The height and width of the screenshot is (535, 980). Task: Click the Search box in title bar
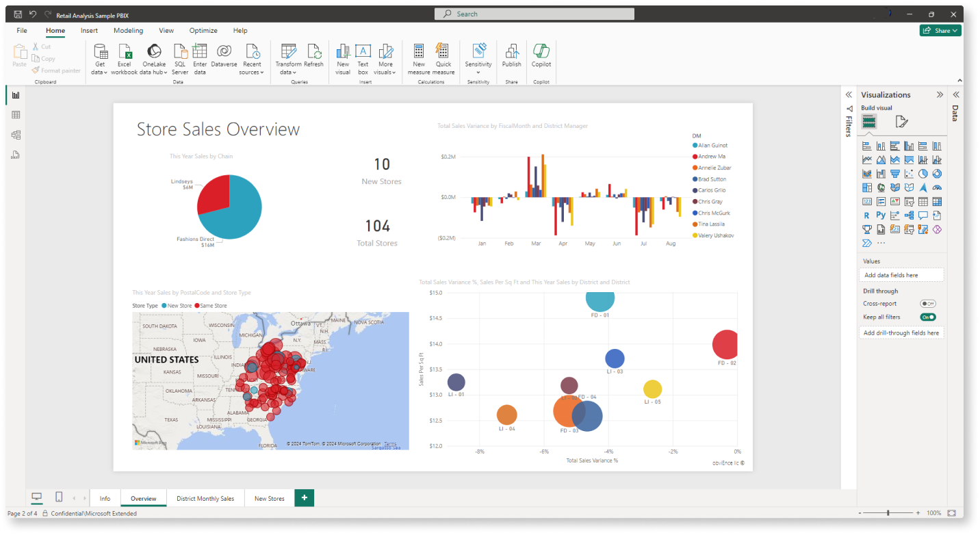click(x=534, y=14)
